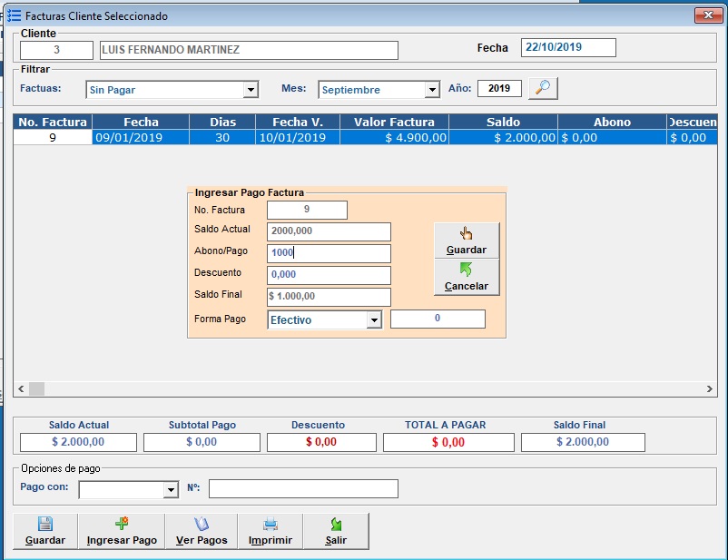The width and height of the screenshot is (728, 560).
Task: Exit via the Salir button
Action: pyautogui.click(x=336, y=531)
